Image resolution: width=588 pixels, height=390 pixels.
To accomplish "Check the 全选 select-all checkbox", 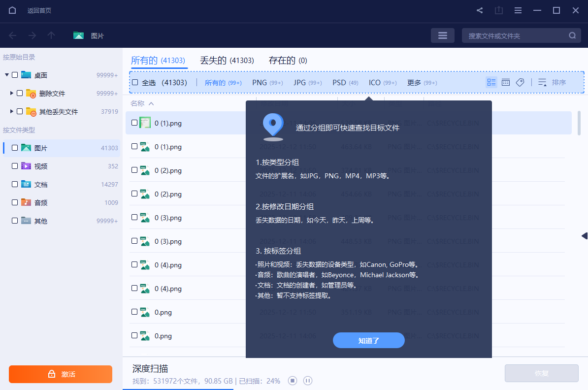I will pyautogui.click(x=134, y=82).
